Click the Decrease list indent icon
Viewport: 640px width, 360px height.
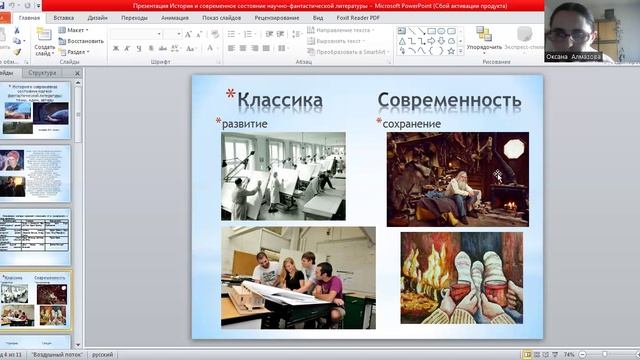pyautogui.click(x=269, y=34)
